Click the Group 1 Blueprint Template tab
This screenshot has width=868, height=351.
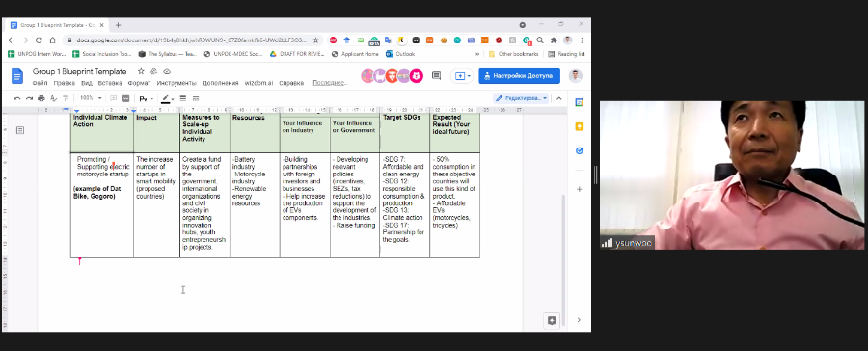(57, 25)
